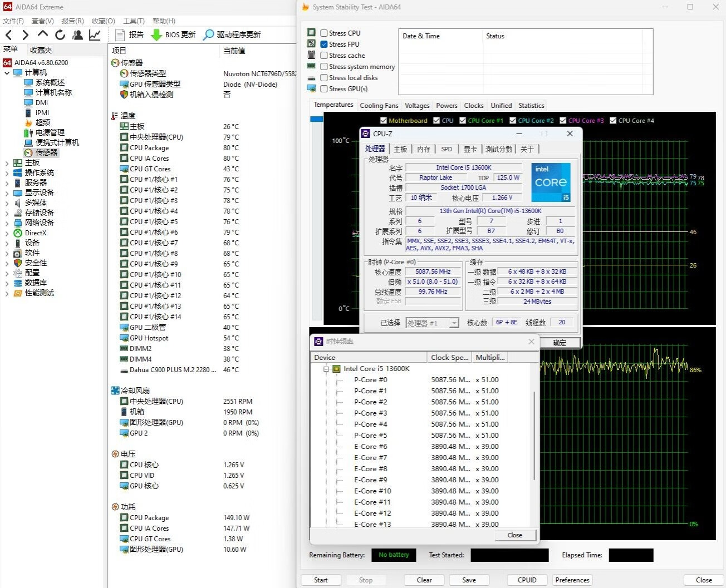Click the BIOS update green arrow icon
The height and width of the screenshot is (588, 726).
tap(156, 35)
